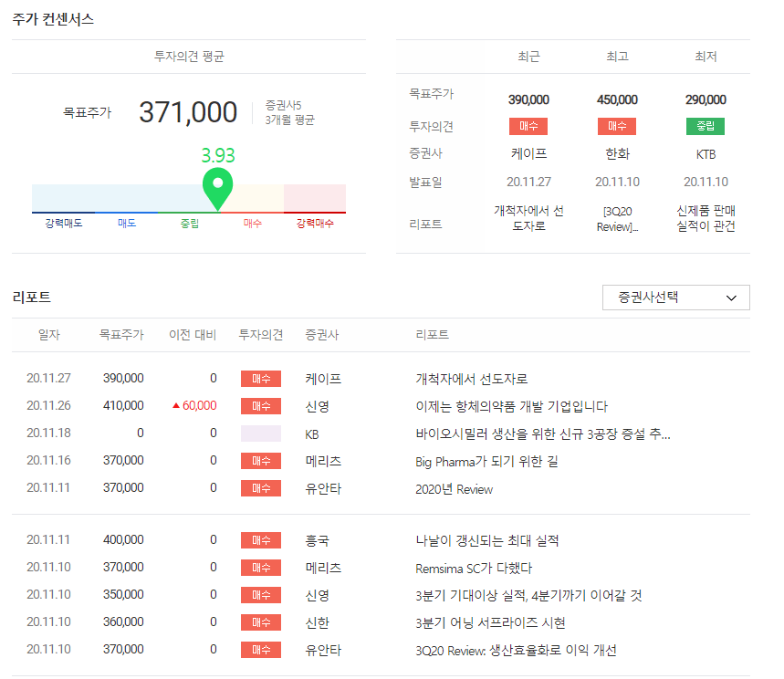Click the 투자의견 column header in reports table
The height and width of the screenshot is (679, 784).
point(260,335)
